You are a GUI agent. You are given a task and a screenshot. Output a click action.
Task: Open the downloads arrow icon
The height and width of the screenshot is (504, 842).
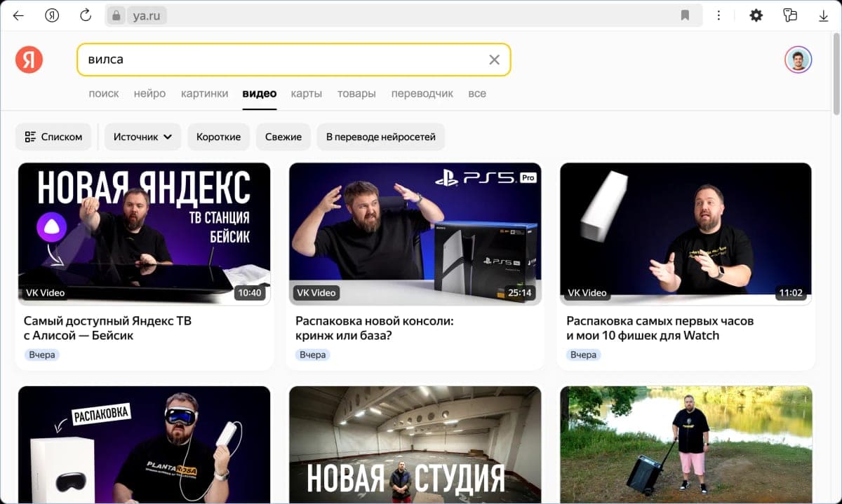(x=824, y=15)
